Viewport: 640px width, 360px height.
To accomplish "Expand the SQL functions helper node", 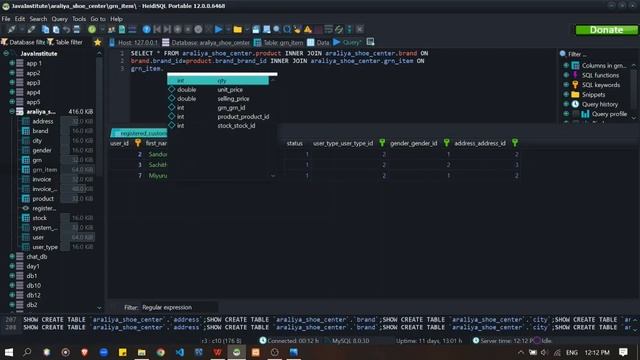I will 566,75.
